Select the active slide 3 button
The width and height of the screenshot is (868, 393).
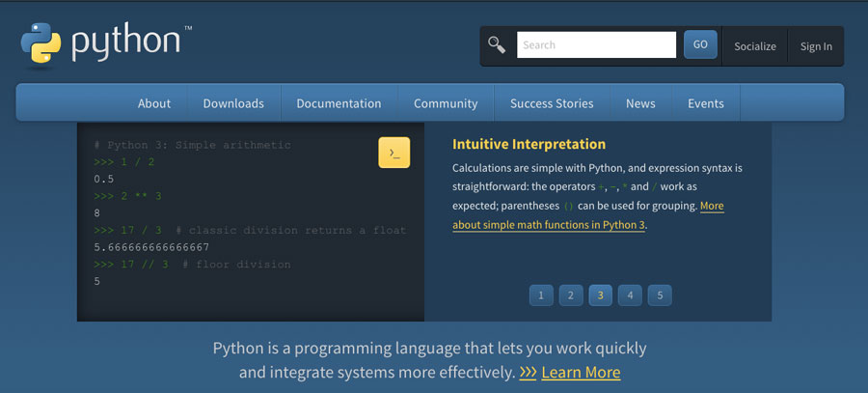coord(601,295)
